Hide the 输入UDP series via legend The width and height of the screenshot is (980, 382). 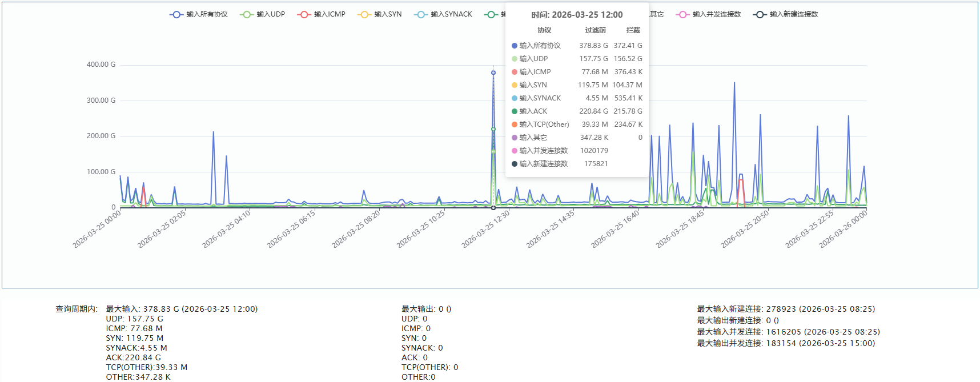click(262, 14)
